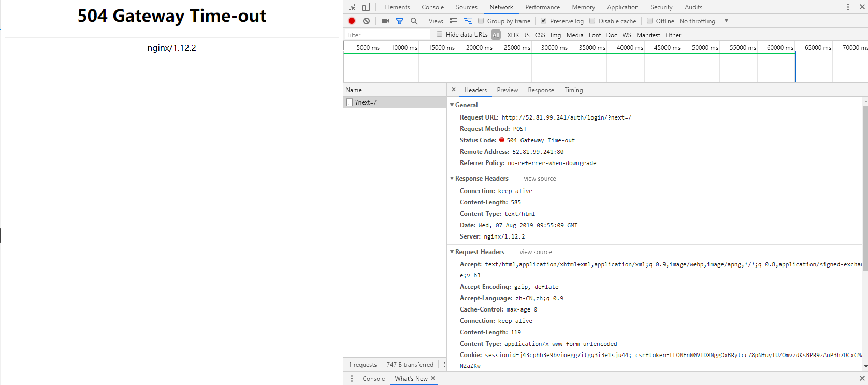Open the DevTools three-dot customize menu
This screenshot has width=868, height=385.
[848, 7]
